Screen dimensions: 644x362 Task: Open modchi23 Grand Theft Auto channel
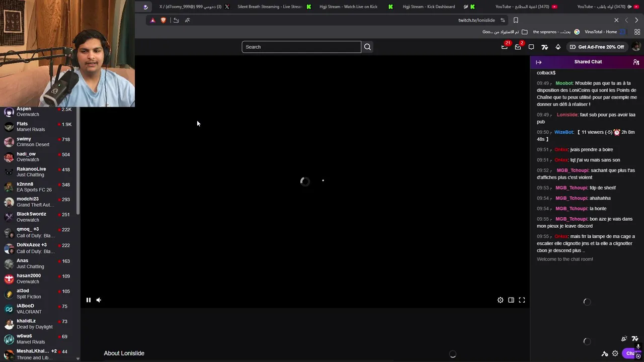coord(39,202)
